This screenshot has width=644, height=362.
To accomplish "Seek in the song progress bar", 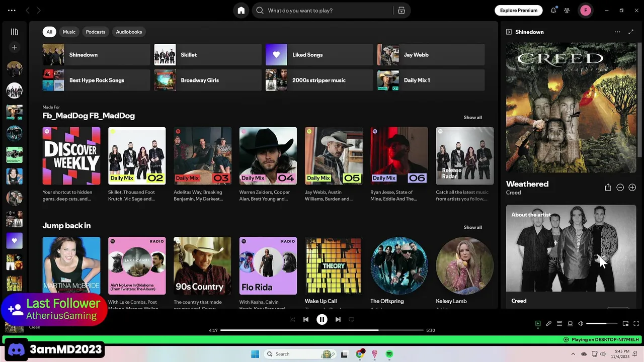I will tap(322, 330).
